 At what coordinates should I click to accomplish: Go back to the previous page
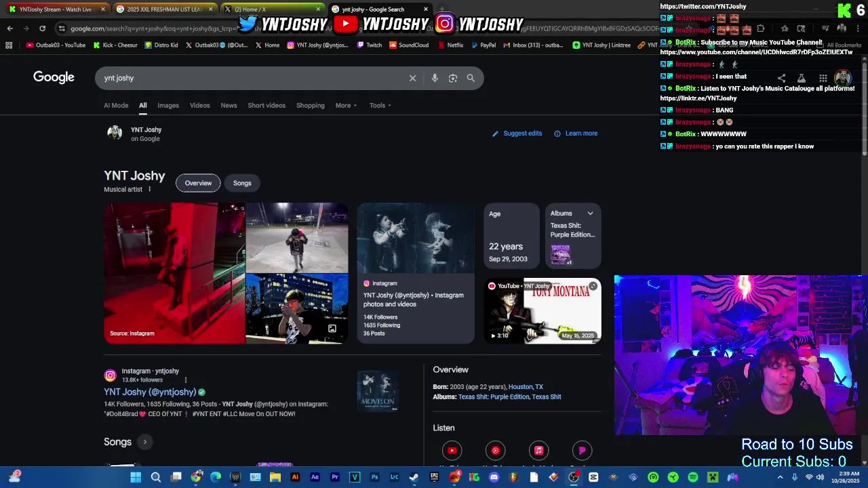[9, 28]
